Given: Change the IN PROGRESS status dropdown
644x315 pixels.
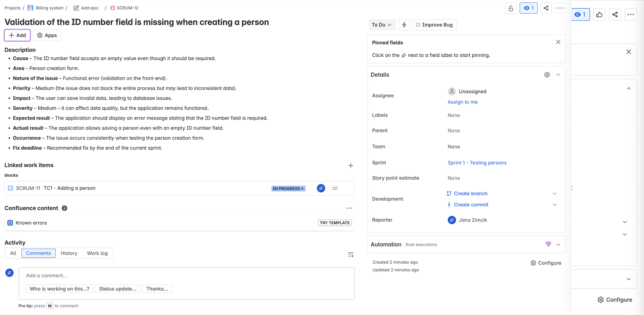Looking at the screenshot, I should click(x=288, y=189).
